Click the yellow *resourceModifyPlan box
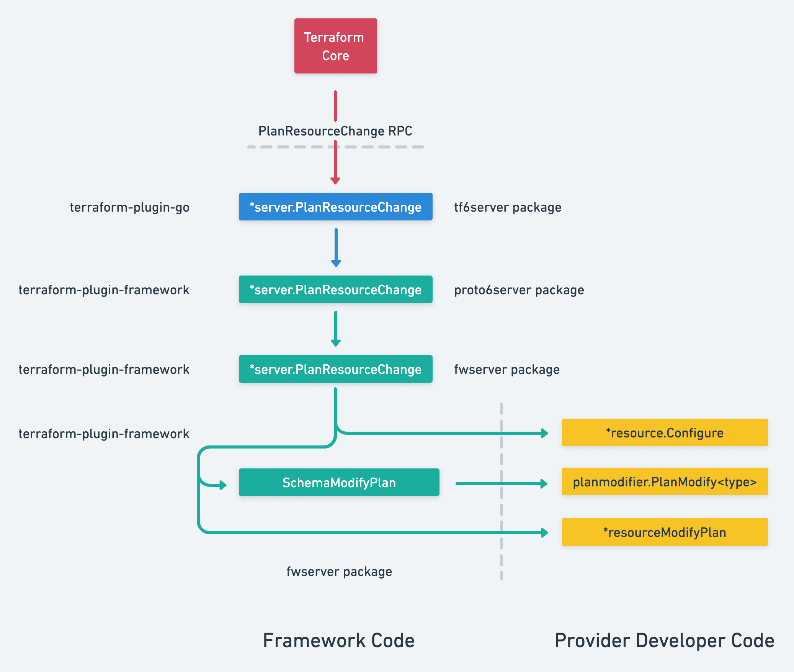794x672 pixels. click(x=665, y=532)
